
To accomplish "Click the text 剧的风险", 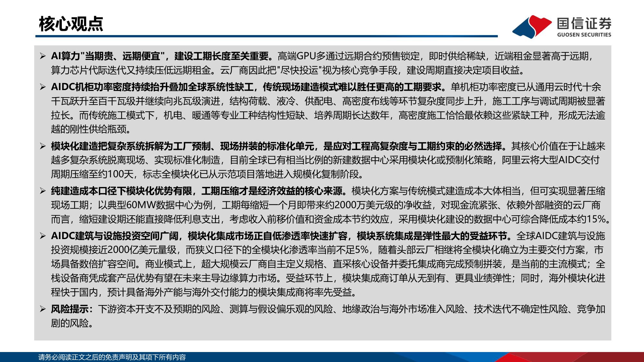I will 70,323.
